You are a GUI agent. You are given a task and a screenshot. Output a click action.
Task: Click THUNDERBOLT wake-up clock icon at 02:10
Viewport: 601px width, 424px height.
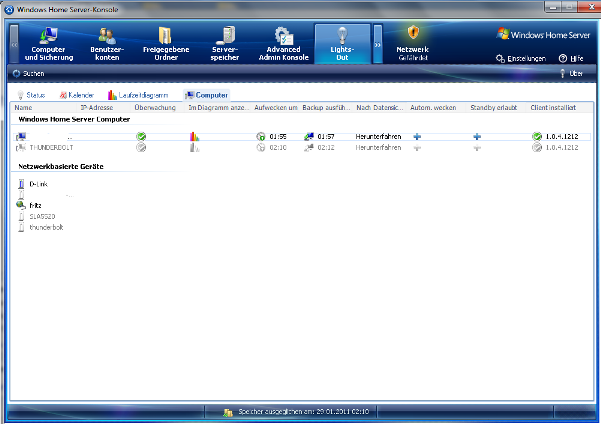click(261, 148)
